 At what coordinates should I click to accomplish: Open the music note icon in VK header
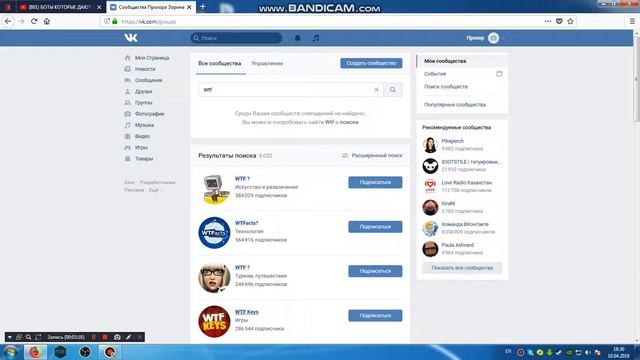point(316,38)
